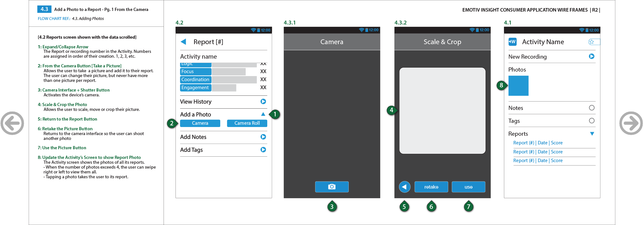Open the second Report (#) | Date | Score link

pyautogui.click(x=538, y=152)
